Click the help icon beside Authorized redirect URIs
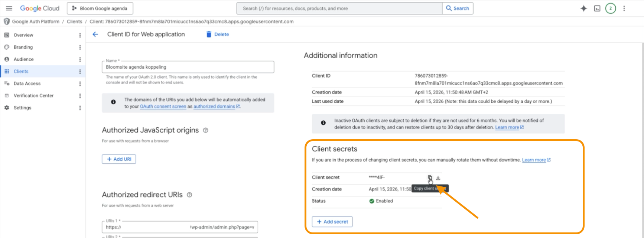This screenshot has height=238, width=644. (x=189, y=195)
